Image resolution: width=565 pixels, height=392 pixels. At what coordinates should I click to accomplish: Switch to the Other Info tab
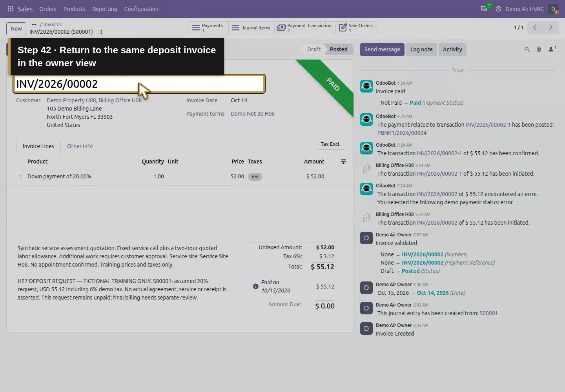coord(80,146)
